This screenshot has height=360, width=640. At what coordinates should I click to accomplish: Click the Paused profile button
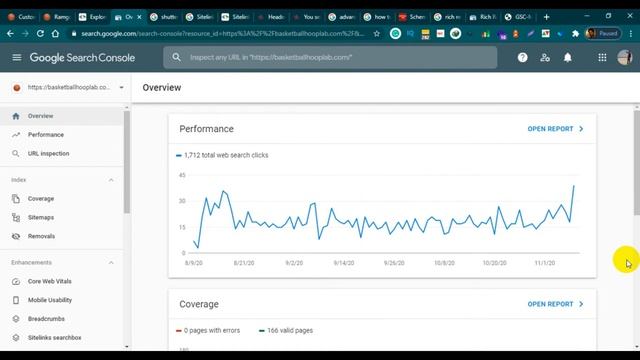tap(603, 34)
